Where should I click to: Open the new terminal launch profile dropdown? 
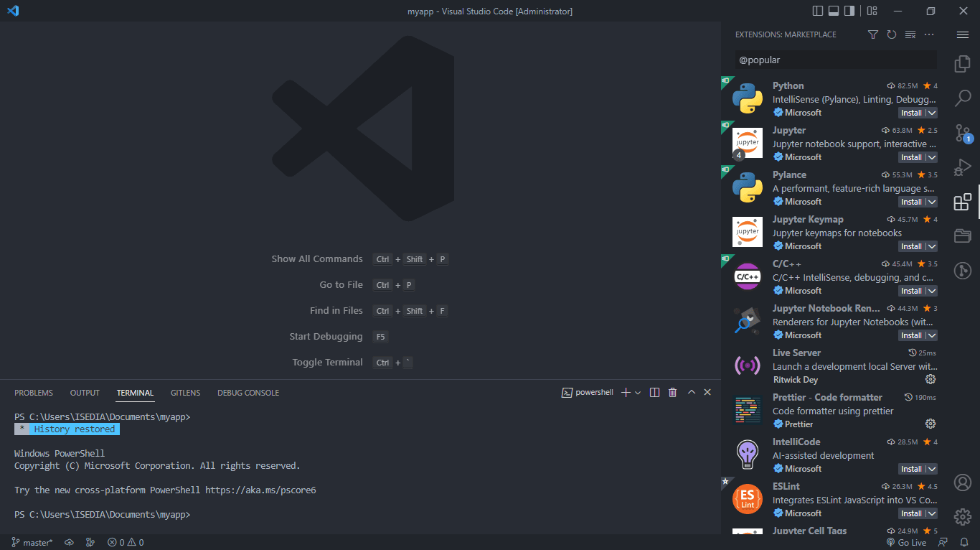[638, 392]
